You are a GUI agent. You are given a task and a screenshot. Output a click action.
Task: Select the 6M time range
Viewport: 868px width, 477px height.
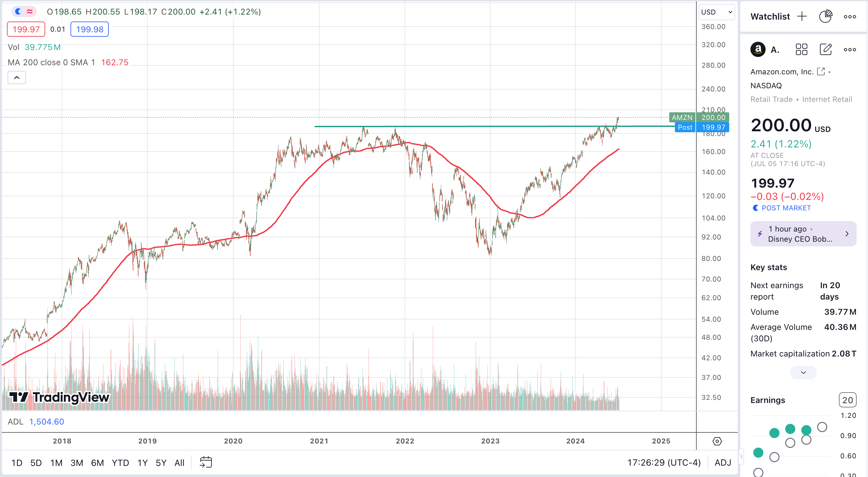coord(97,462)
